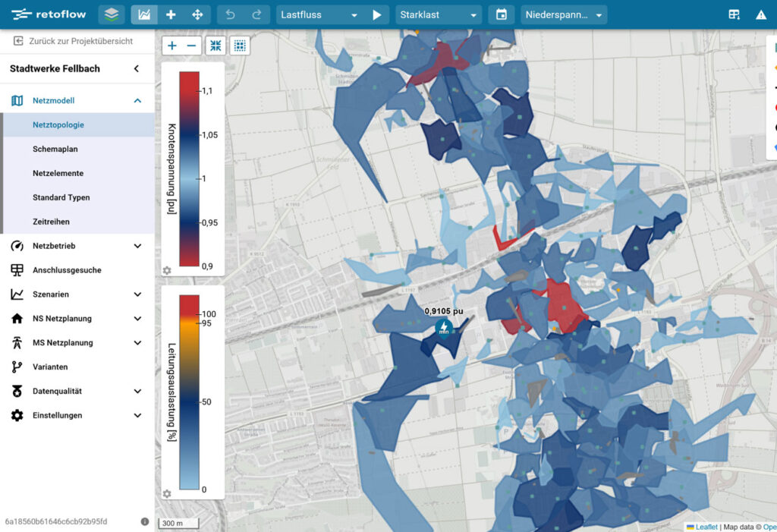Select the move arrows tool
Image resolution: width=777 pixels, height=532 pixels.
coord(197,14)
